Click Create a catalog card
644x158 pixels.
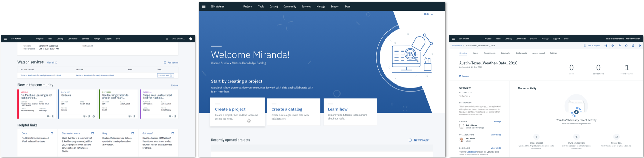(x=294, y=112)
